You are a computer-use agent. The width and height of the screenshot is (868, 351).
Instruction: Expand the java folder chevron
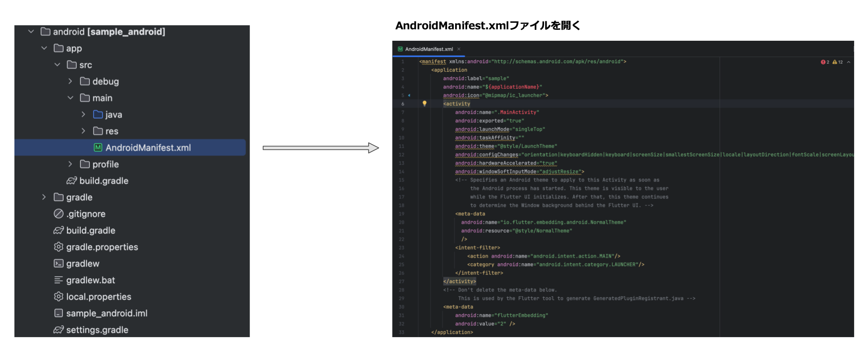[83, 114]
